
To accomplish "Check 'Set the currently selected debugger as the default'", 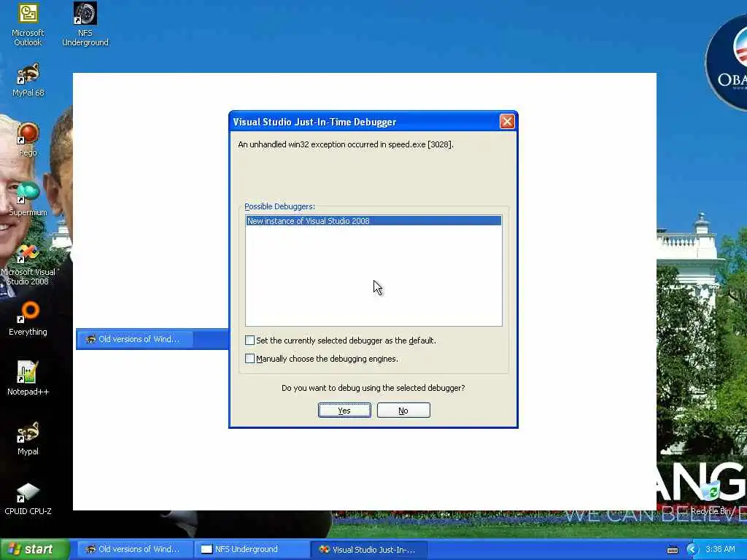I will point(249,340).
